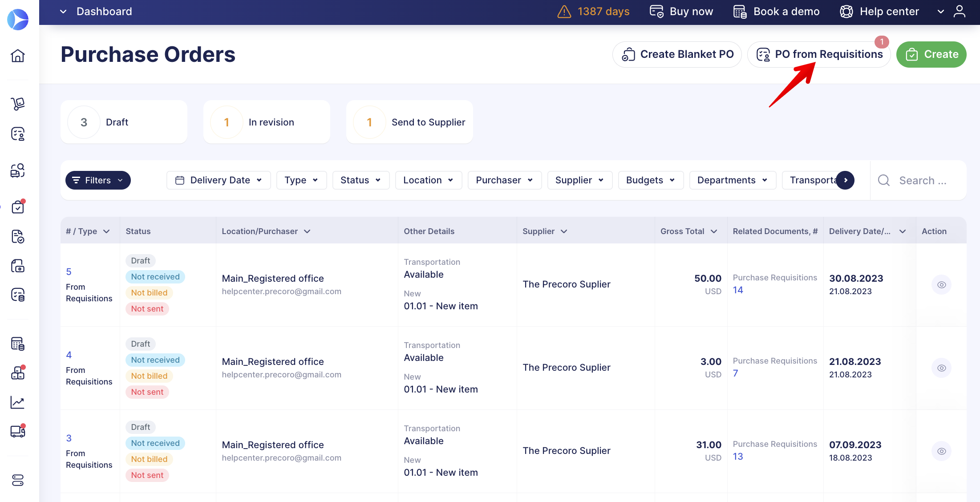This screenshot has width=980, height=502.
Task: Click the 1387 days trial notice
Action: 603,12
